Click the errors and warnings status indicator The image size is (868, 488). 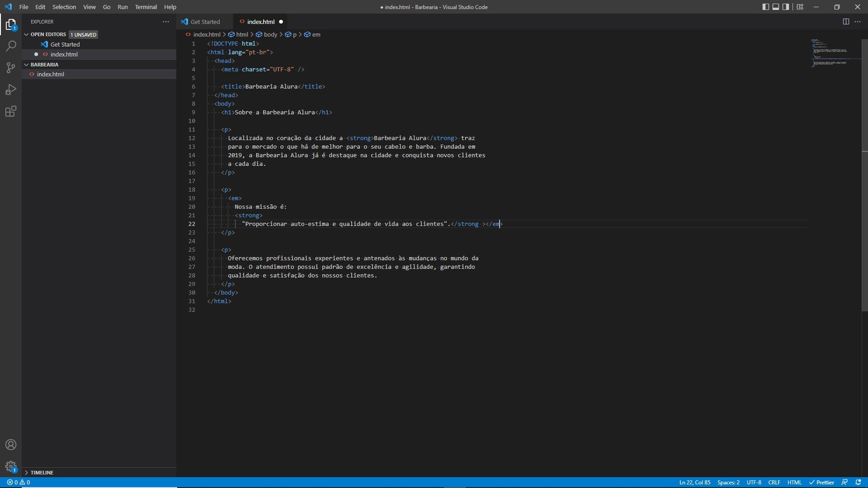pyautogui.click(x=19, y=483)
